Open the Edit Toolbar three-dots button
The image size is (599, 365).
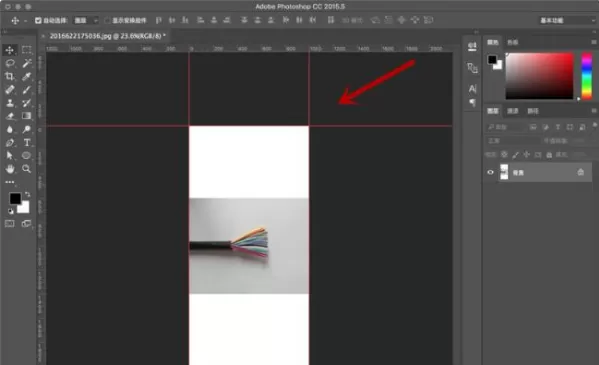click(10, 182)
